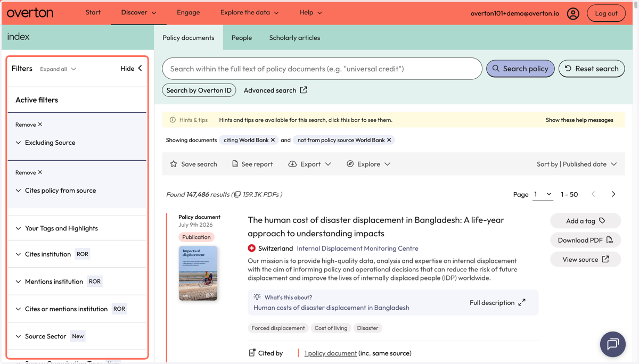The height and width of the screenshot is (364, 639).
Task: Expand Cites policy from source filter
Action: [55, 191]
